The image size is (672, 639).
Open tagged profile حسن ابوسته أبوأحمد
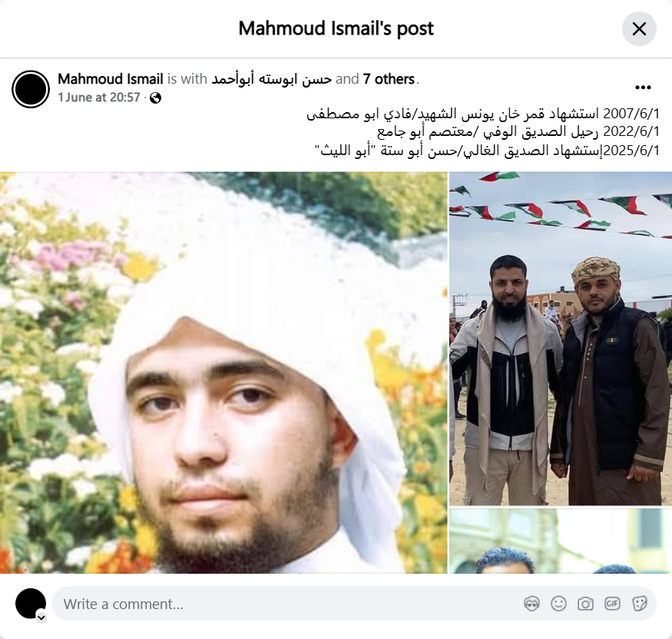(271, 79)
